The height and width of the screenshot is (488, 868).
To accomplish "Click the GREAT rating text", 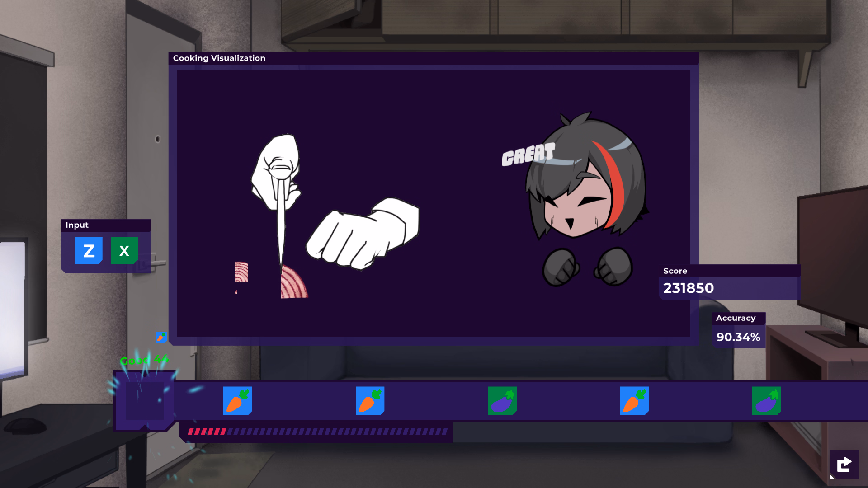I will pos(528,155).
